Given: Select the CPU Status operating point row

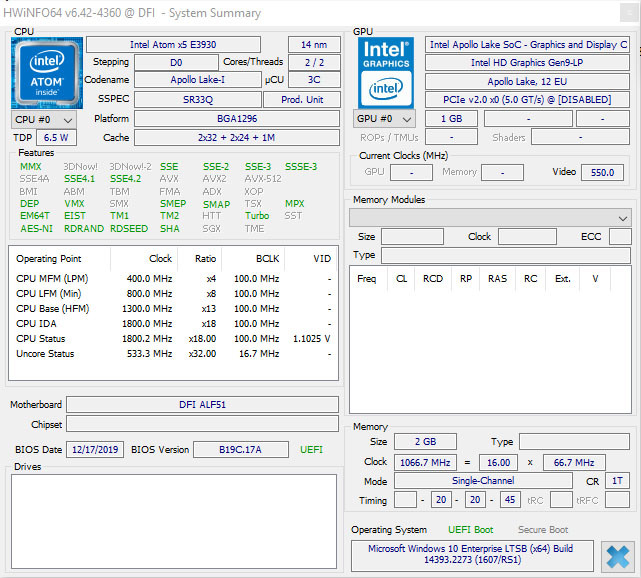Looking at the screenshot, I should click(173, 339).
